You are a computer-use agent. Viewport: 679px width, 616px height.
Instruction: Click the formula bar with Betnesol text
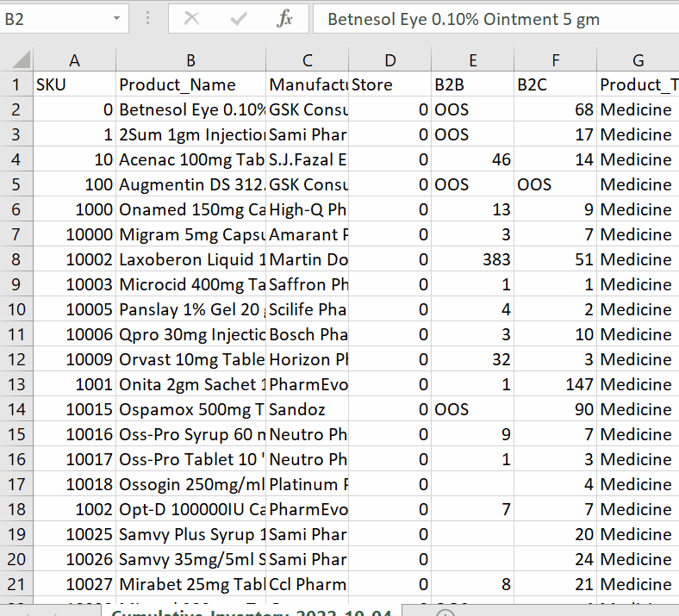coord(495,19)
